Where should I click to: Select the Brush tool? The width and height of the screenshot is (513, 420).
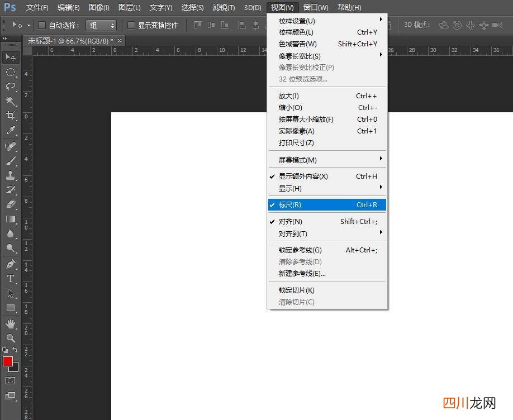[x=11, y=161]
